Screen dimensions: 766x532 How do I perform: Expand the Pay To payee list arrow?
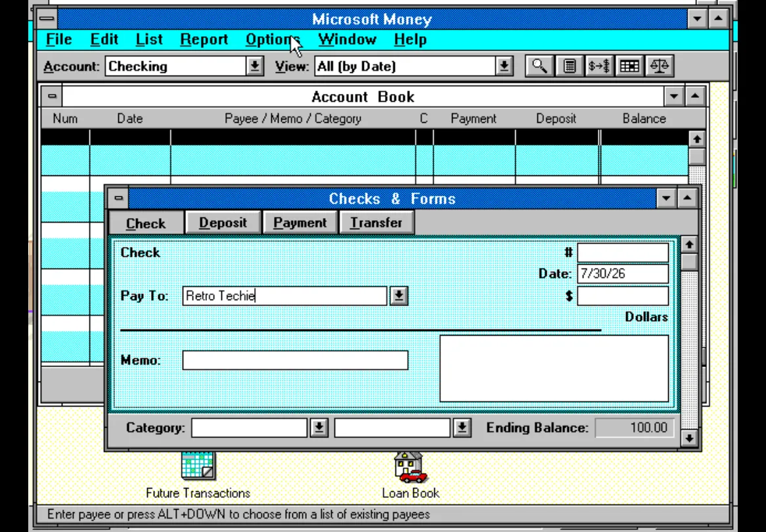[399, 296]
